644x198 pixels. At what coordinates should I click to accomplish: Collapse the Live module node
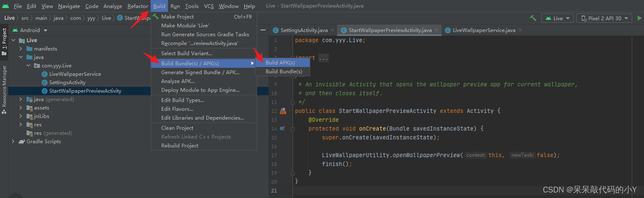tap(13, 40)
